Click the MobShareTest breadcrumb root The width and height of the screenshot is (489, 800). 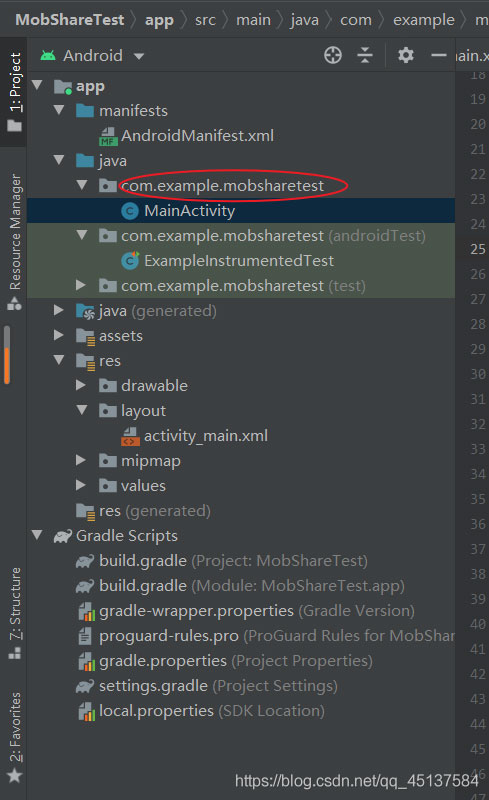(x=69, y=20)
